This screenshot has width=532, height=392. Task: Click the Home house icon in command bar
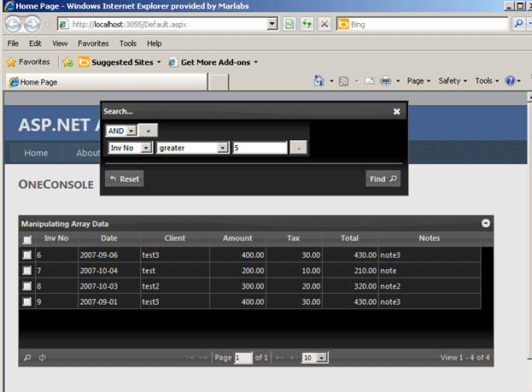point(319,81)
